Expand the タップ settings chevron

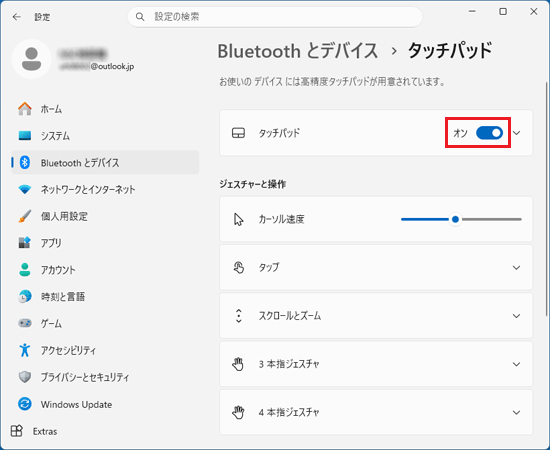point(516,268)
